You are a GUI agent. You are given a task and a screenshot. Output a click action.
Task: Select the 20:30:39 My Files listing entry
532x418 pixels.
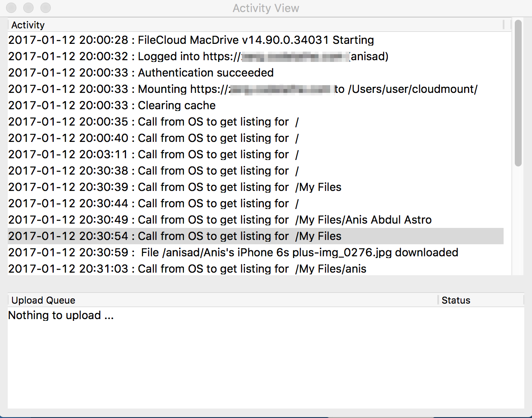175,187
